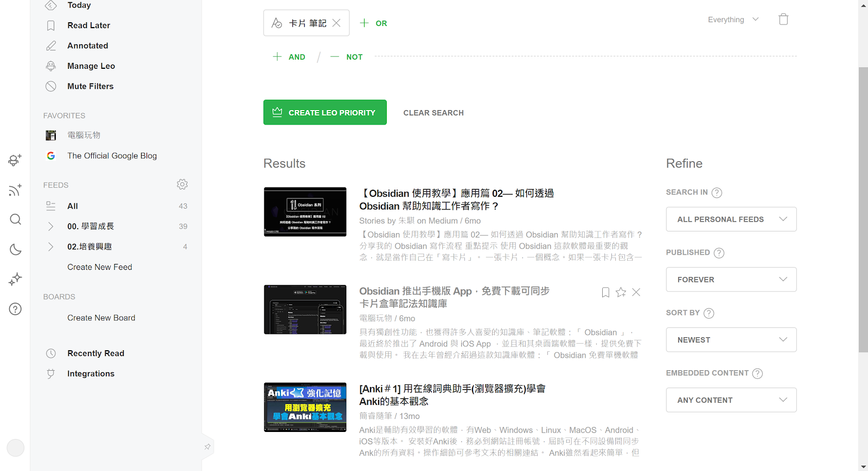Click the Leo add icon in left rail
The height and width of the screenshot is (471, 868).
(x=15, y=160)
